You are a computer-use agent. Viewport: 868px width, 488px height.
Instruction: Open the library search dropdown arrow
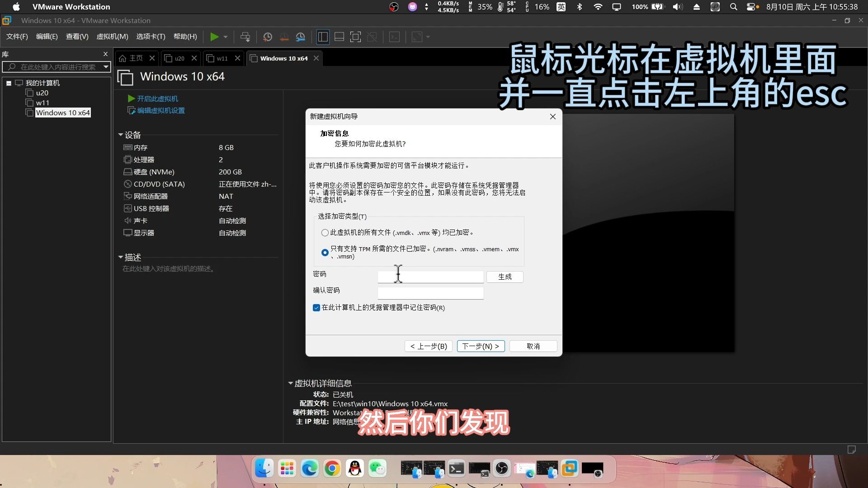(x=106, y=67)
